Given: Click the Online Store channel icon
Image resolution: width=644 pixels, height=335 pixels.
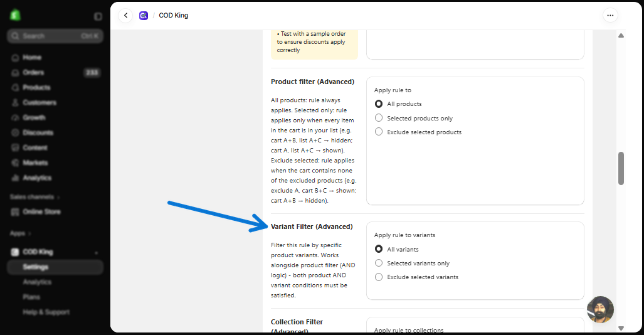Looking at the screenshot, I should click(x=15, y=212).
